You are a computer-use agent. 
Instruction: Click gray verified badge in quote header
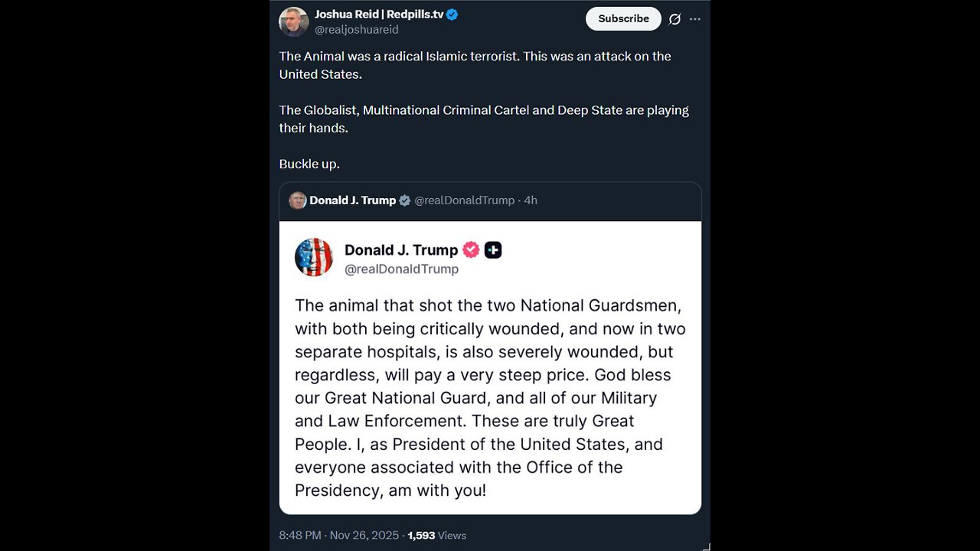pyautogui.click(x=405, y=201)
